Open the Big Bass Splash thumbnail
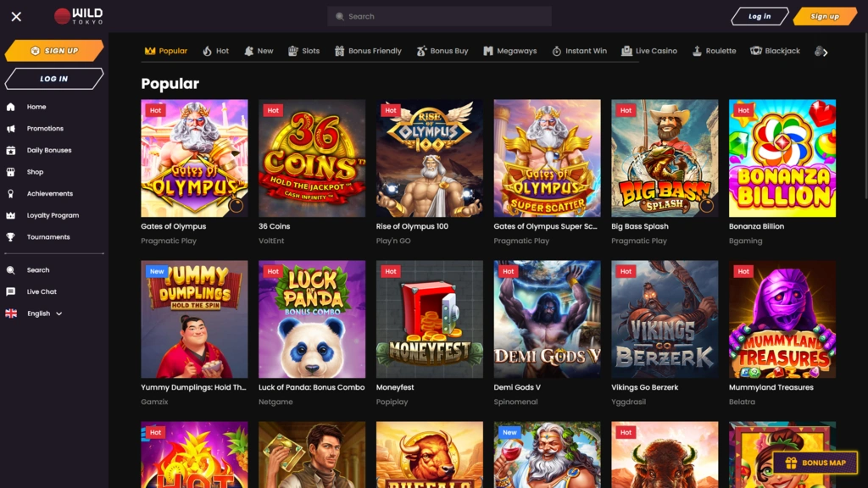The width and height of the screenshot is (868, 488). click(665, 158)
